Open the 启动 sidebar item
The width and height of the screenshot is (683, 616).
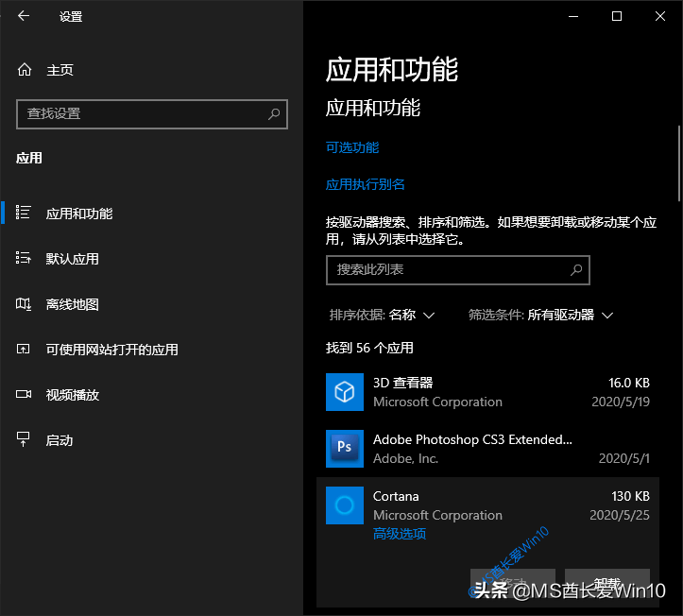pos(151,440)
